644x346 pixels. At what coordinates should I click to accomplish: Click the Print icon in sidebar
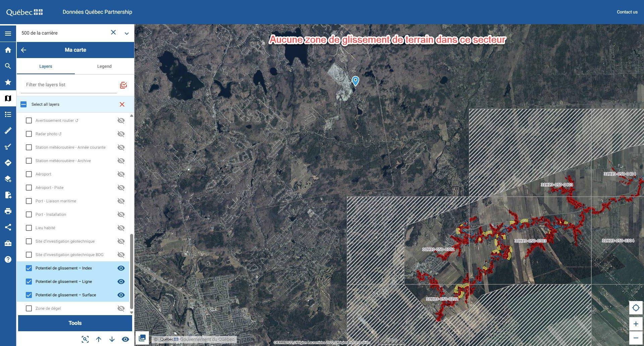tap(8, 211)
